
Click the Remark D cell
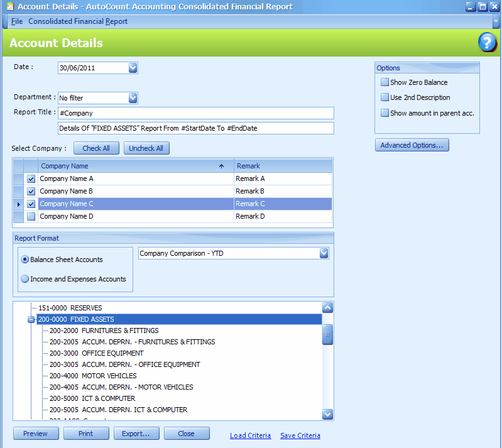coord(283,217)
